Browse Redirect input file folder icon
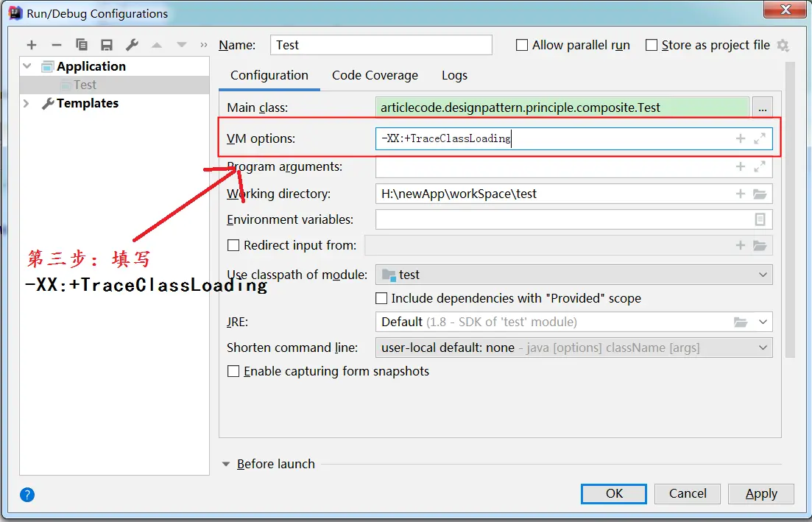 [760, 245]
